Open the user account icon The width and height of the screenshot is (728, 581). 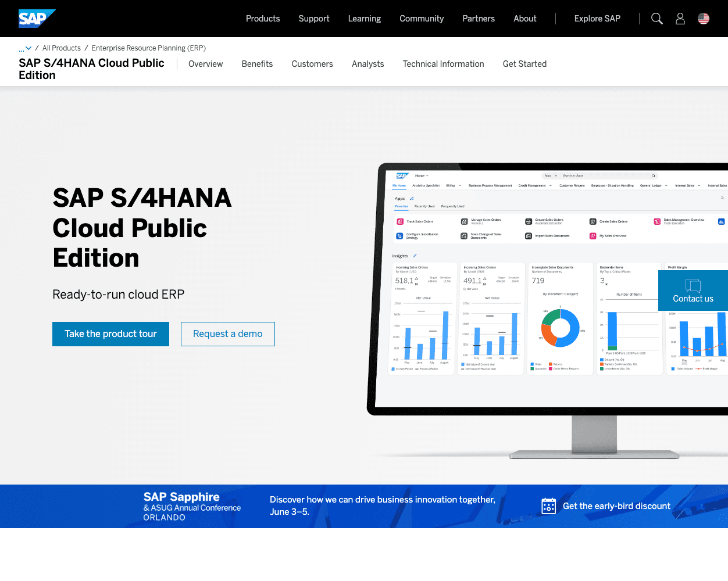[x=680, y=19]
